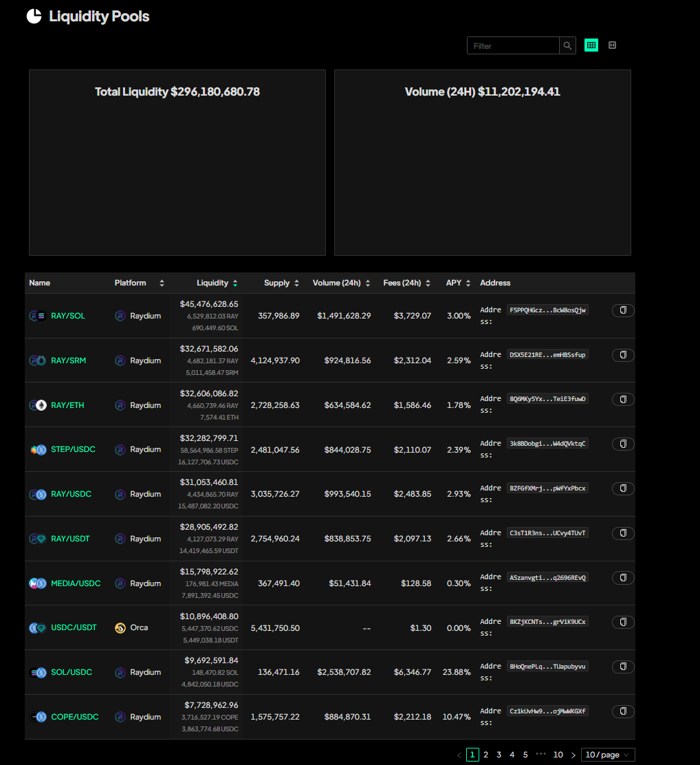Copy address of MEDIA/USDC pool
The height and width of the screenshot is (765, 700).
coord(623,578)
